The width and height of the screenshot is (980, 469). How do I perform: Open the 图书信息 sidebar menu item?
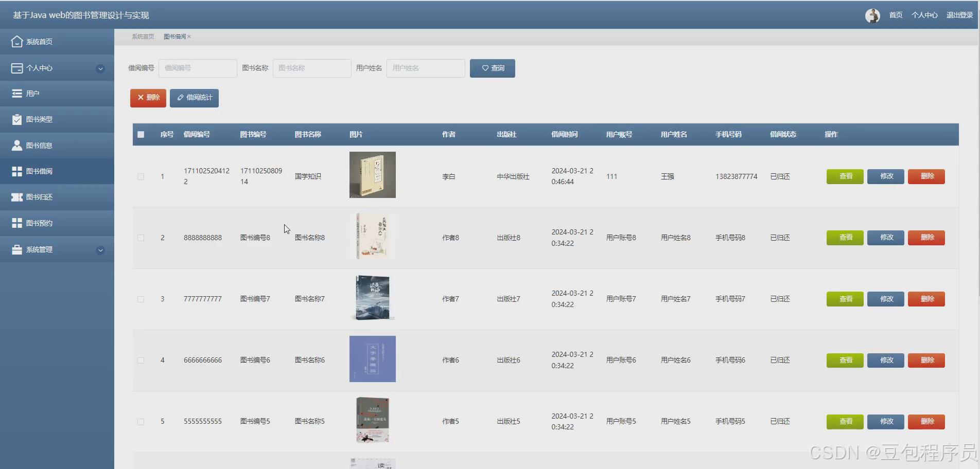click(57, 146)
